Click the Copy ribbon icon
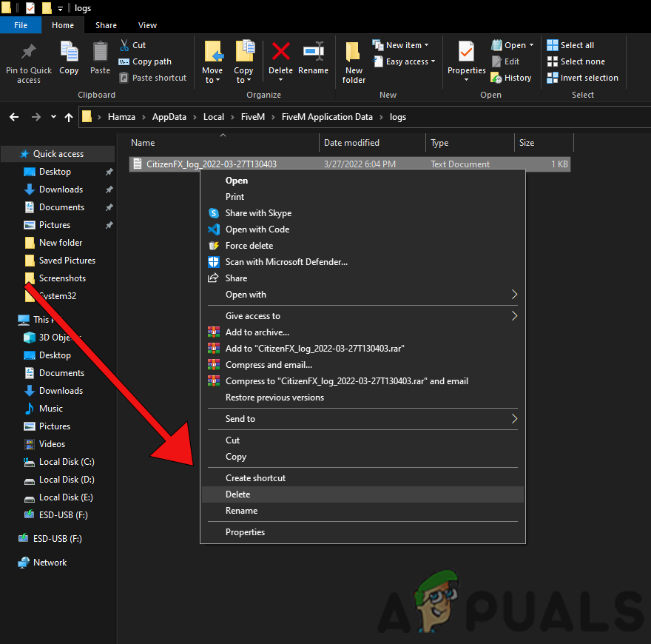The width and height of the screenshot is (651, 644). pyautogui.click(x=69, y=52)
